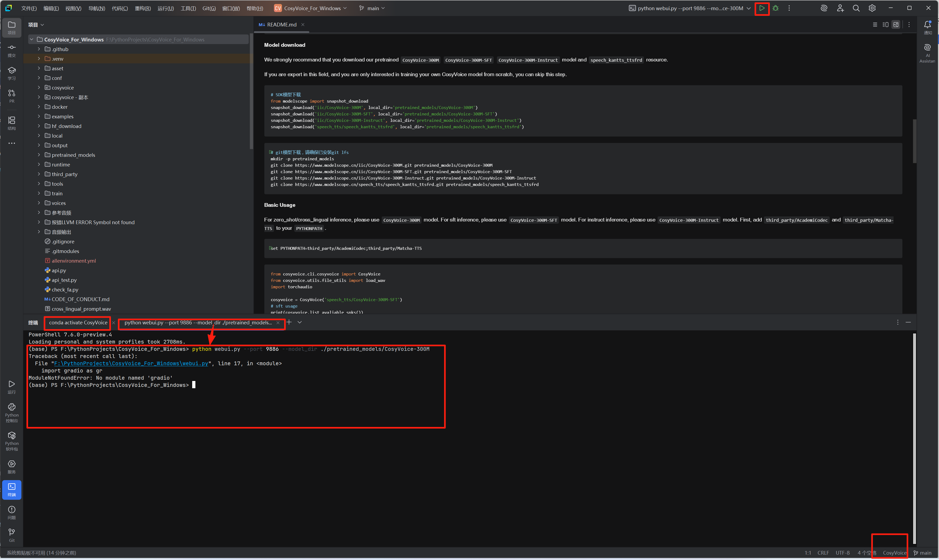The height and width of the screenshot is (560, 939).
Task: Switch to conda activate CosyVoice terminal tab
Action: tap(78, 322)
